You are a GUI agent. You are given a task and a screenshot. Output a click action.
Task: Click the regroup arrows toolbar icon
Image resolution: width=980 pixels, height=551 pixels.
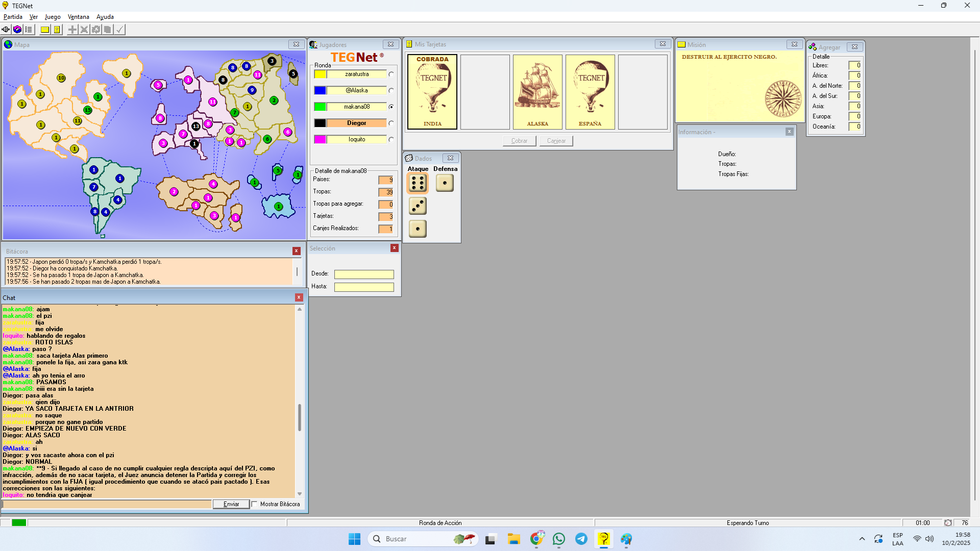tap(96, 30)
